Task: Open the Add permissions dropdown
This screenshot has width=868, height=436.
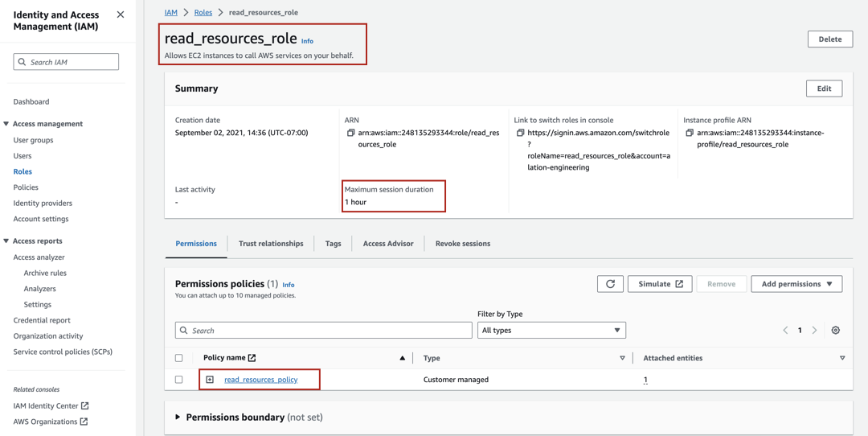Action: pyautogui.click(x=796, y=284)
